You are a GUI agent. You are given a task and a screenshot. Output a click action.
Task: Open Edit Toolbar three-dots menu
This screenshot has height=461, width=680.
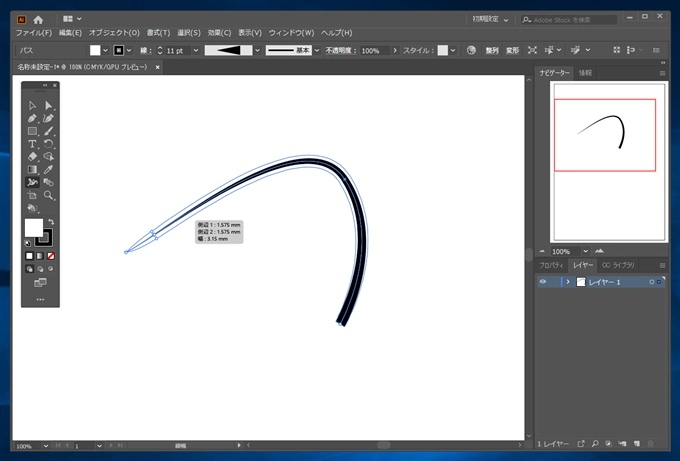tap(40, 299)
